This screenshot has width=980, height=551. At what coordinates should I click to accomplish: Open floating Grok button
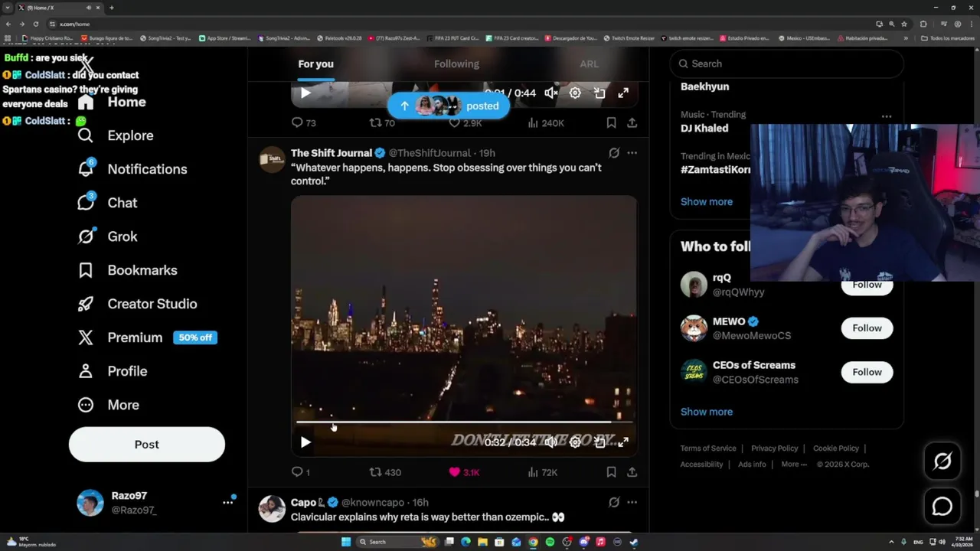coord(942,461)
